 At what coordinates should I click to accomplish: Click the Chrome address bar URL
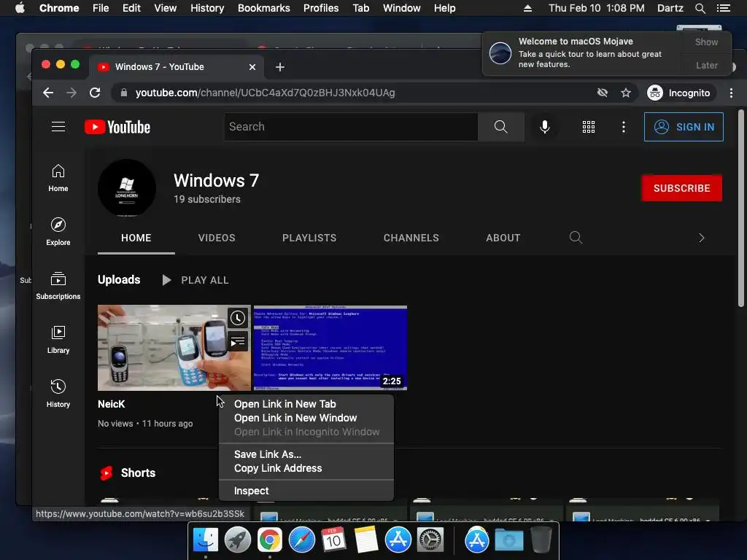coord(265,93)
